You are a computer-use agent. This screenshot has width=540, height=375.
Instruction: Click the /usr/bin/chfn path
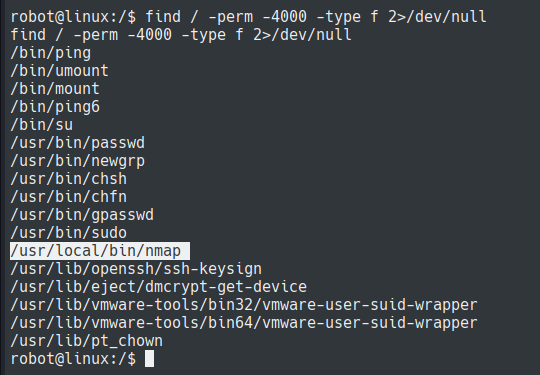point(69,197)
